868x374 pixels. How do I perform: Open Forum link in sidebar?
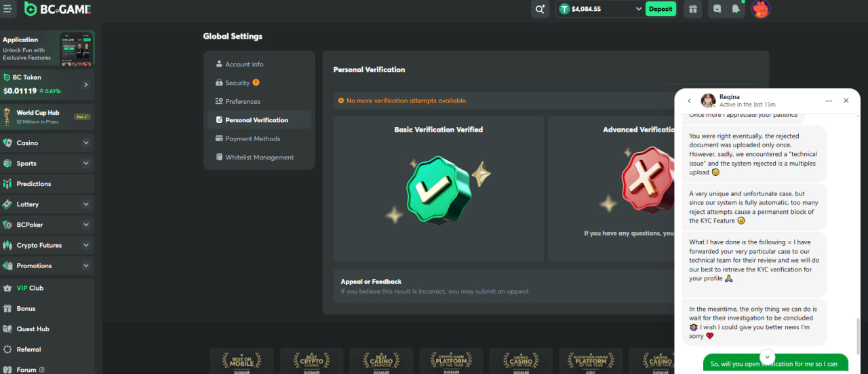click(47, 369)
